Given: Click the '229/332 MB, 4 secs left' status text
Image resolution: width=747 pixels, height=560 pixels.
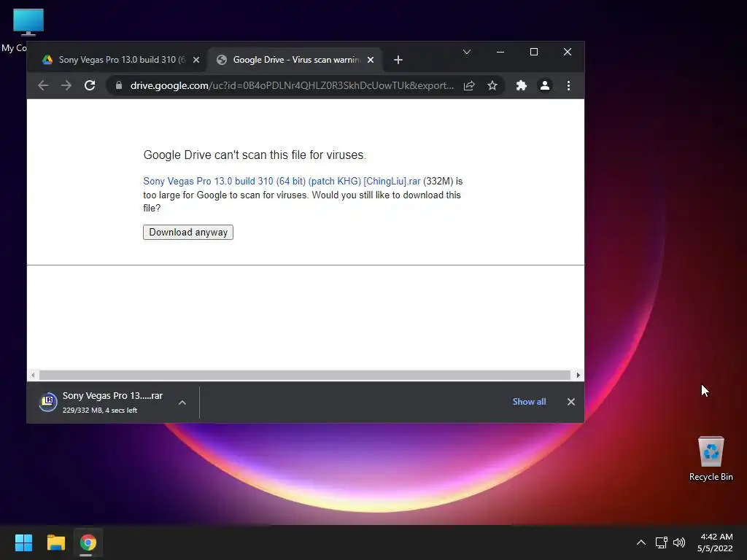Looking at the screenshot, I should coord(100,411).
